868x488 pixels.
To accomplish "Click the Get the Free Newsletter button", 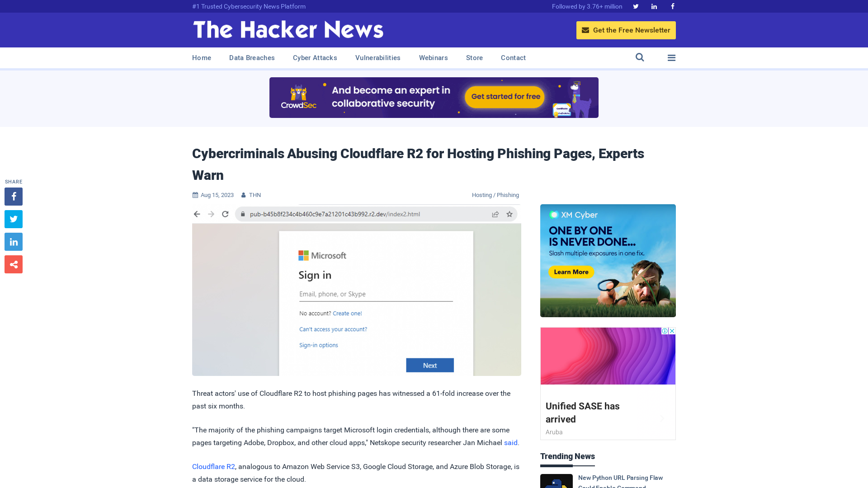I will (x=626, y=30).
